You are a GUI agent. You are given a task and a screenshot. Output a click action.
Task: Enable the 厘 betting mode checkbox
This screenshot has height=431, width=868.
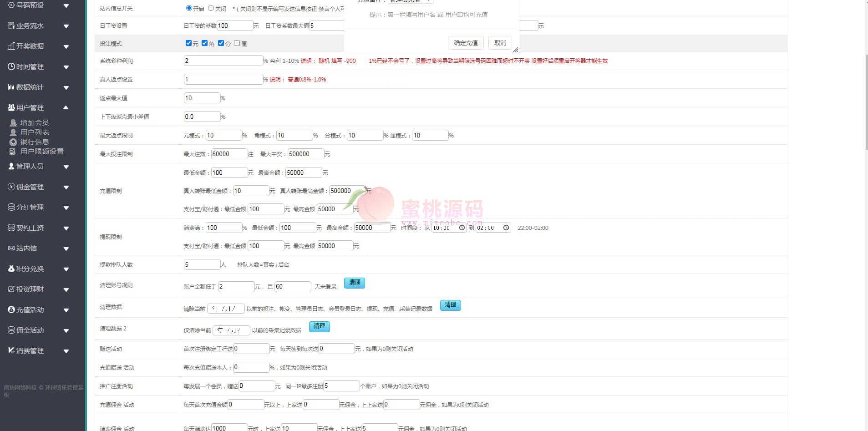point(237,43)
